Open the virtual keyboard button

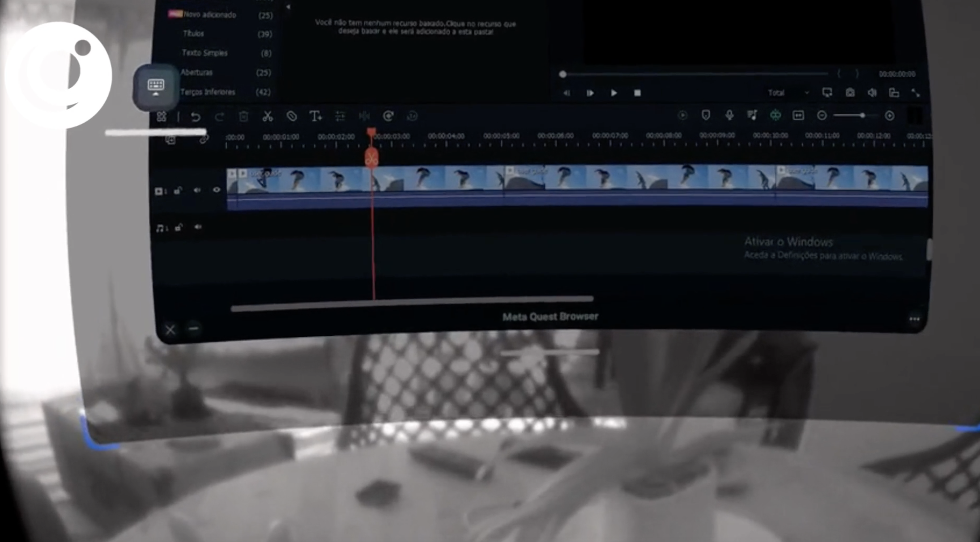tap(155, 87)
